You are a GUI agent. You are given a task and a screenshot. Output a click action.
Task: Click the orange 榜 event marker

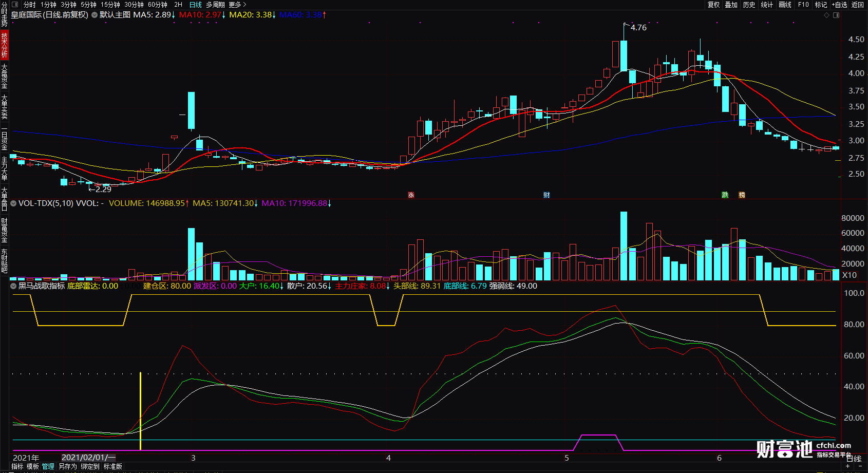point(742,195)
